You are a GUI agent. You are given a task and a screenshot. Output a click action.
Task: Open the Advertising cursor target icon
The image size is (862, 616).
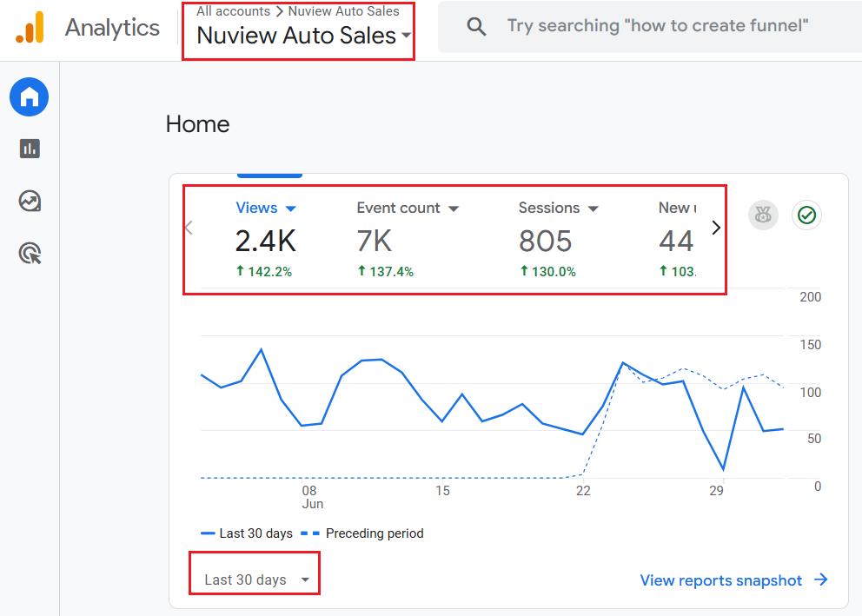30,254
